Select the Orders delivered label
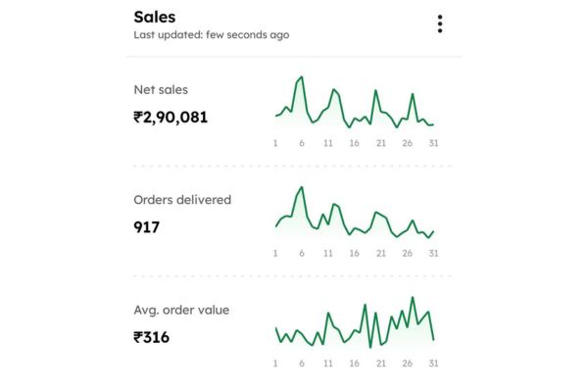This screenshot has width=588, height=392. [x=182, y=200]
